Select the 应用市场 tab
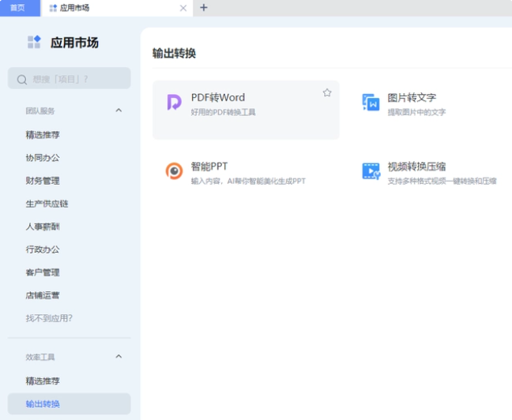The image size is (512, 420). click(111, 8)
